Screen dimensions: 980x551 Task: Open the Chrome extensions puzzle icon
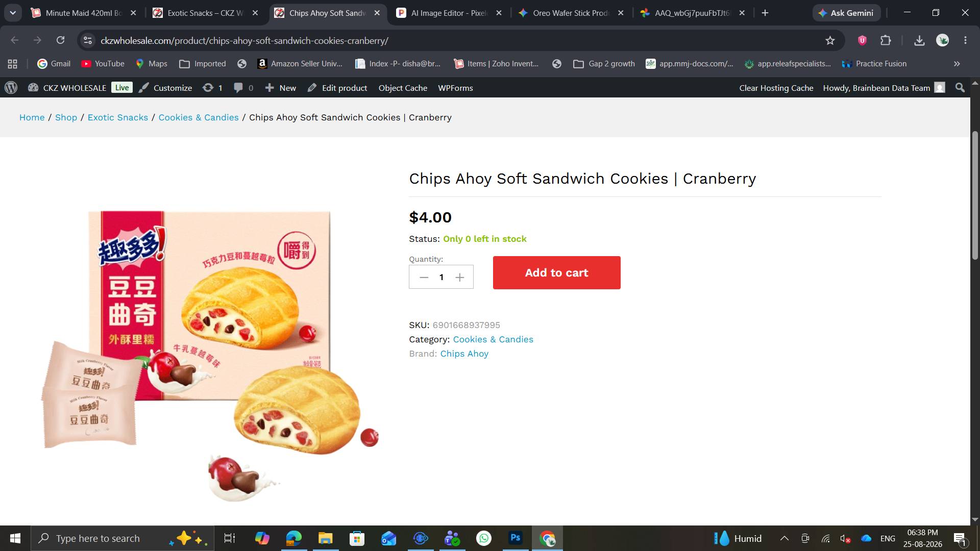point(886,40)
